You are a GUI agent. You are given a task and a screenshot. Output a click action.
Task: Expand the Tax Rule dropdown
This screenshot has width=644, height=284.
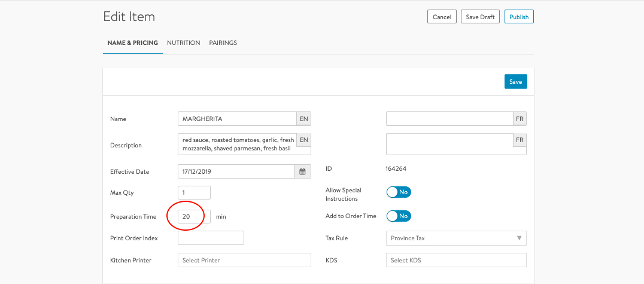click(456, 238)
